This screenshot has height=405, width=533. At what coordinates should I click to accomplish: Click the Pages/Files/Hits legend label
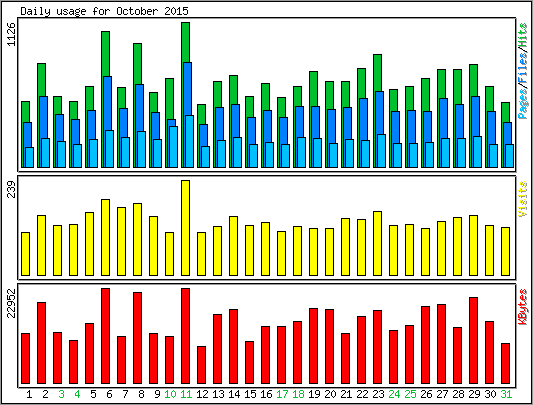click(523, 71)
